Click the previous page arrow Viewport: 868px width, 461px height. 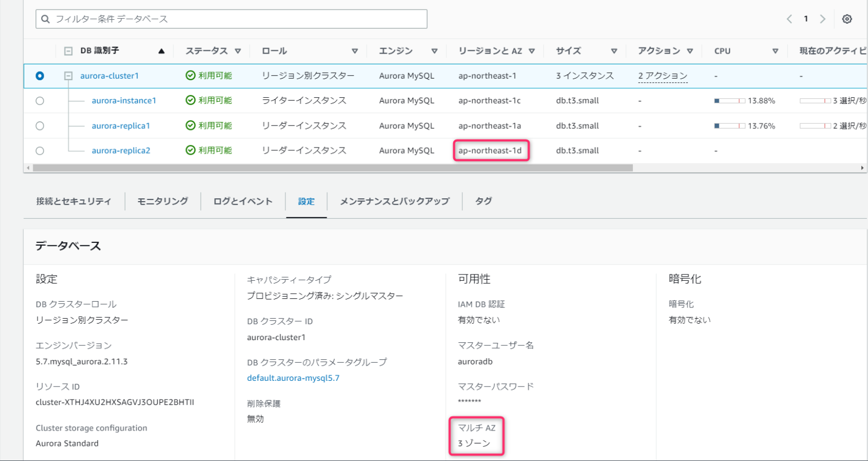click(x=789, y=19)
